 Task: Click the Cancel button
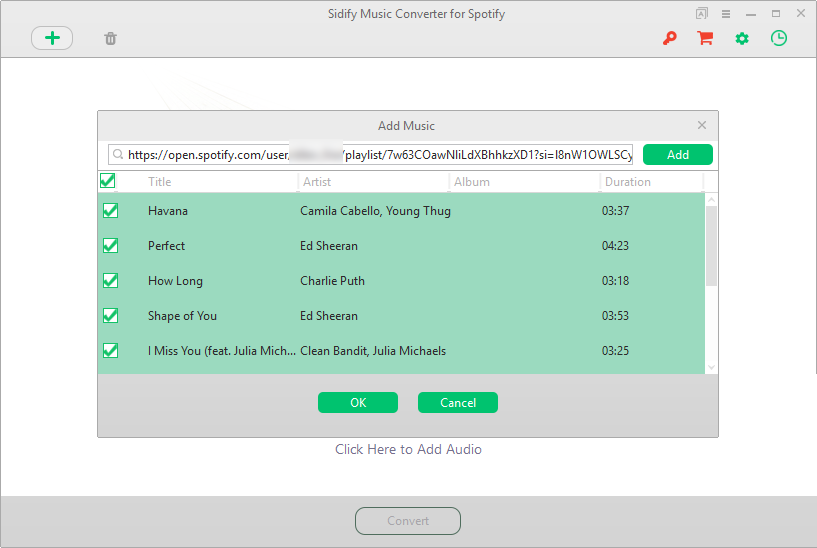point(458,403)
